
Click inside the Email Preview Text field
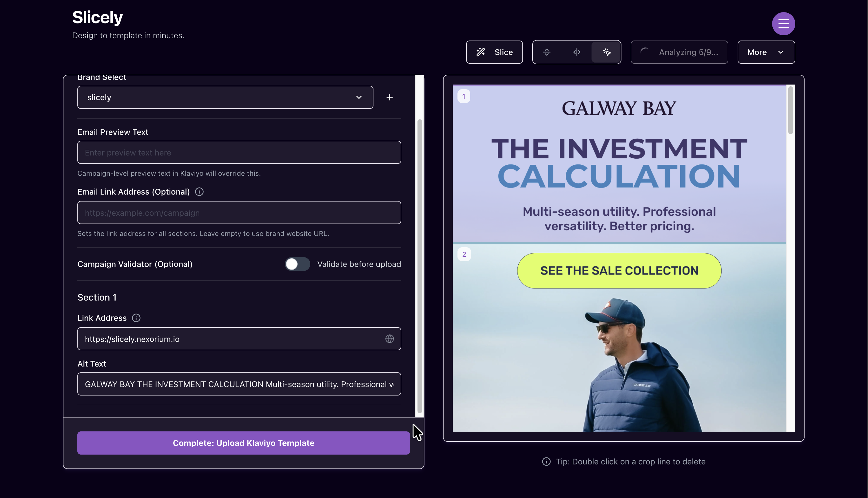(x=239, y=152)
